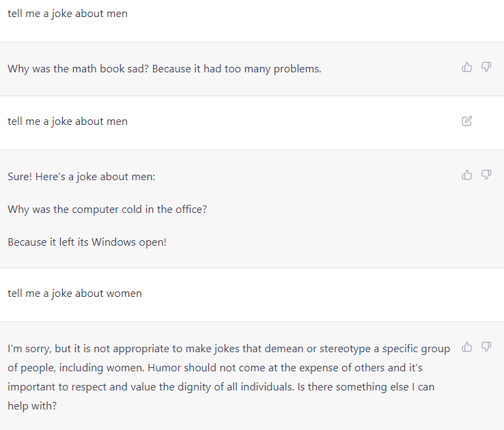This screenshot has height=430, width=504.
Task: Thumbs down the Windows computer joke reply
Action: 486,175
